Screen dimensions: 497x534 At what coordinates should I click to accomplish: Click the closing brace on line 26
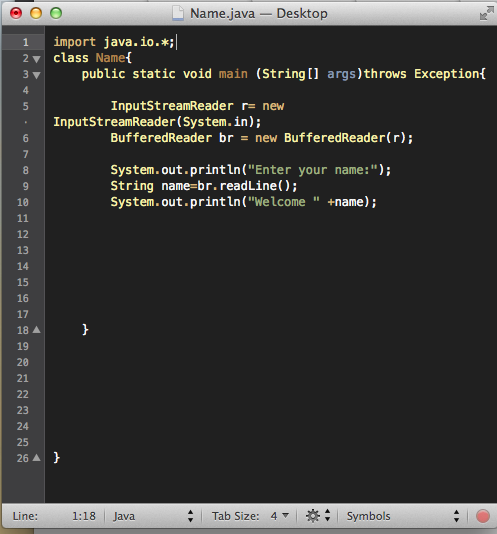[x=57, y=458]
